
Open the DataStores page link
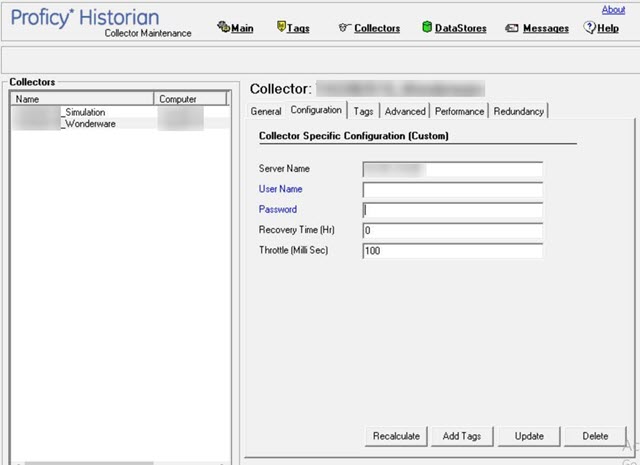pos(460,28)
